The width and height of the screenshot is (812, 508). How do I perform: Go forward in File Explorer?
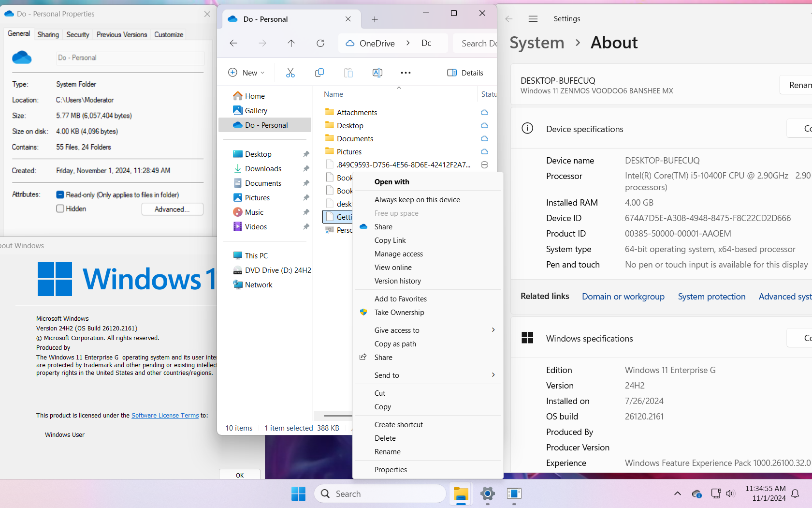(x=262, y=43)
